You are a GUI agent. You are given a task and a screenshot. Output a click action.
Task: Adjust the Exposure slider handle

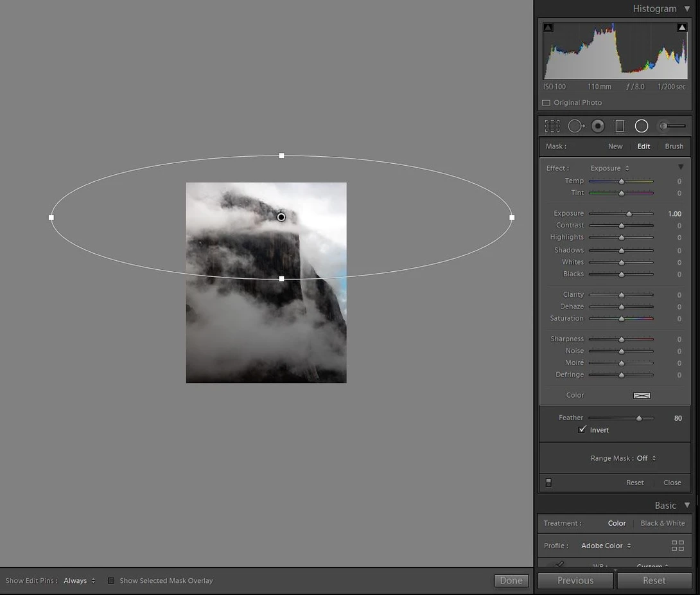[x=629, y=214]
